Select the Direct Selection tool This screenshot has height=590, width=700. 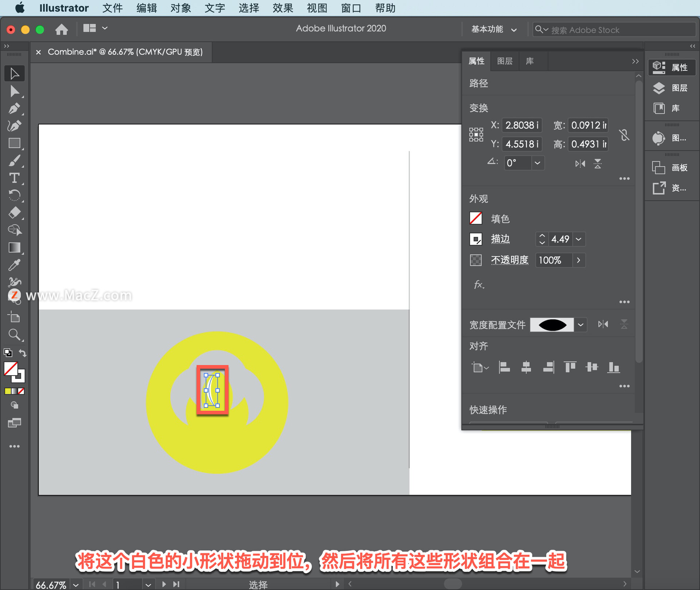pyautogui.click(x=14, y=91)
